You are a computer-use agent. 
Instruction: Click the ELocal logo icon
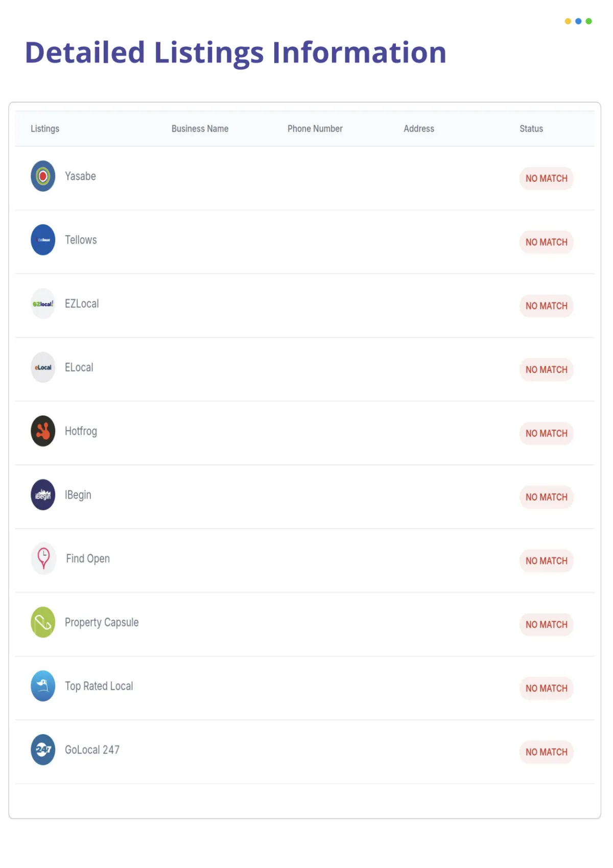pyautogui.click(x=43, y=367)
